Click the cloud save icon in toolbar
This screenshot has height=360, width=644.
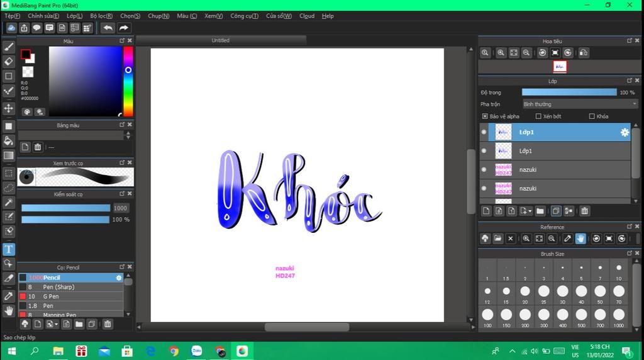[x=11, y=28]
